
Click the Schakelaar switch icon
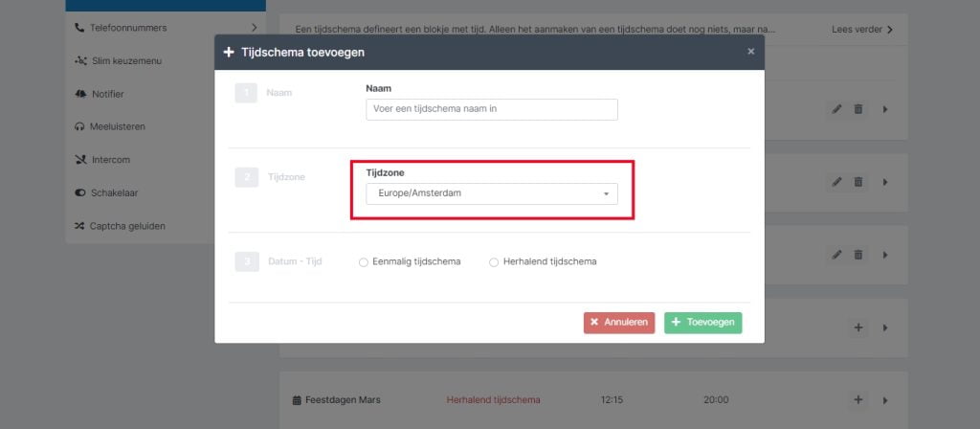point(80,192)
